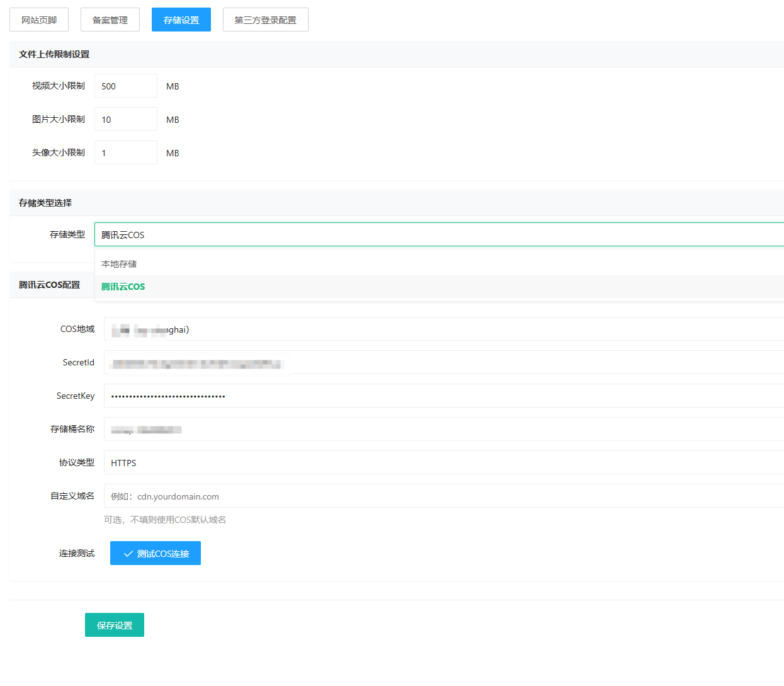The height and width of the screenshot is (686, 784).
Task: Pick the green 腾讯云COS option in the list
Action: coord(123,287)
